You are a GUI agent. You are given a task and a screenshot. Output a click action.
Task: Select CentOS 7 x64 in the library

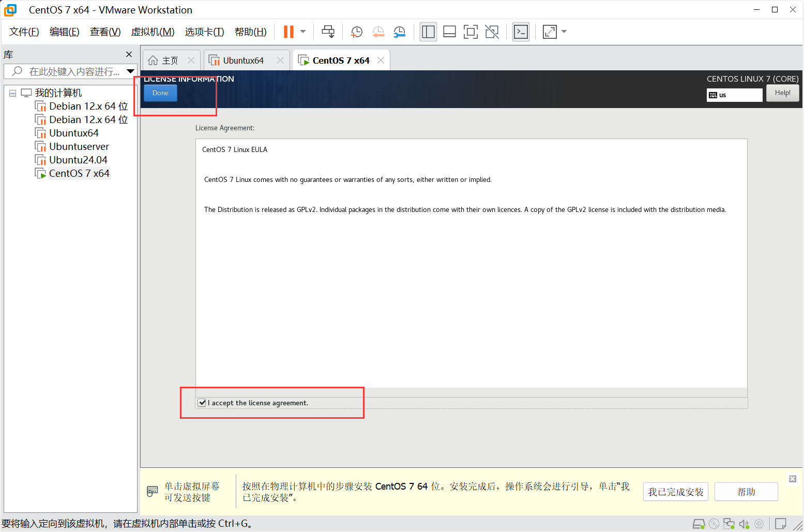coord(79,174)
